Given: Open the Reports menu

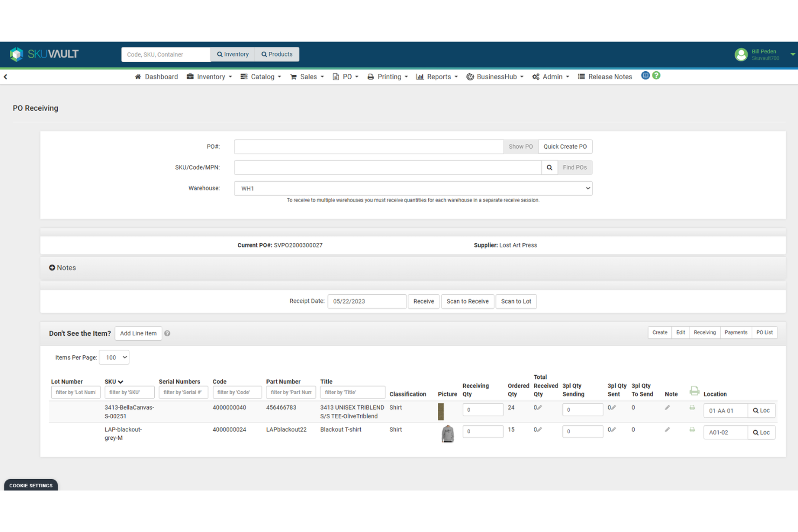Looking at the screenshot, I should pyautogui.click(x=437, y=77).
